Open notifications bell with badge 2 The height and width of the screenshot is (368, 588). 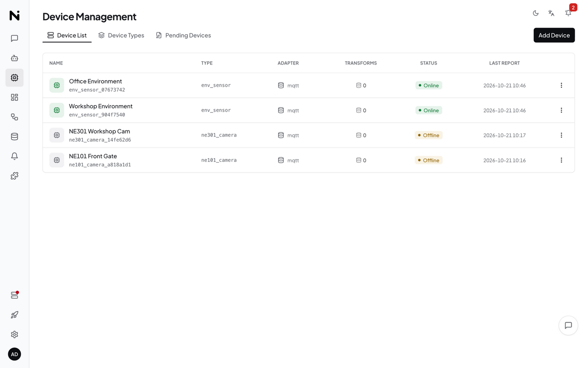[x=568, y=13]
